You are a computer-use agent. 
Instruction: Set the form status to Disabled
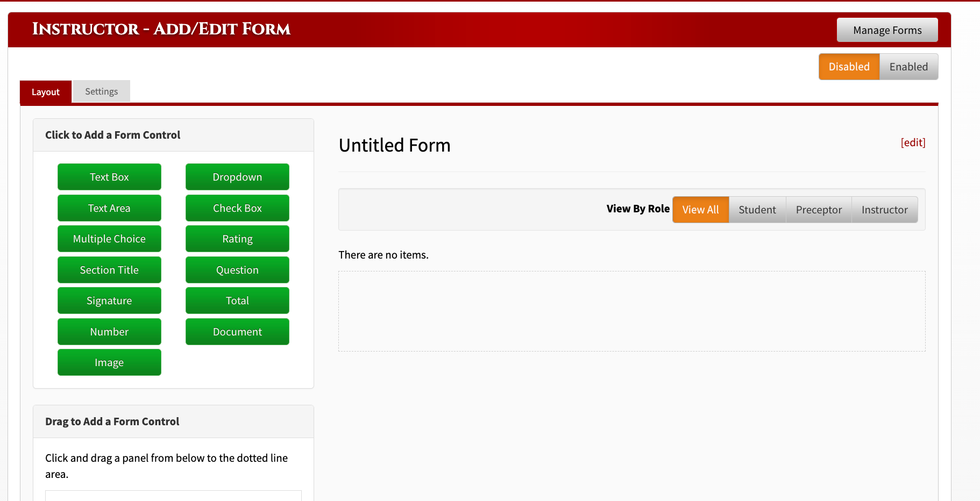pos(849,67)
